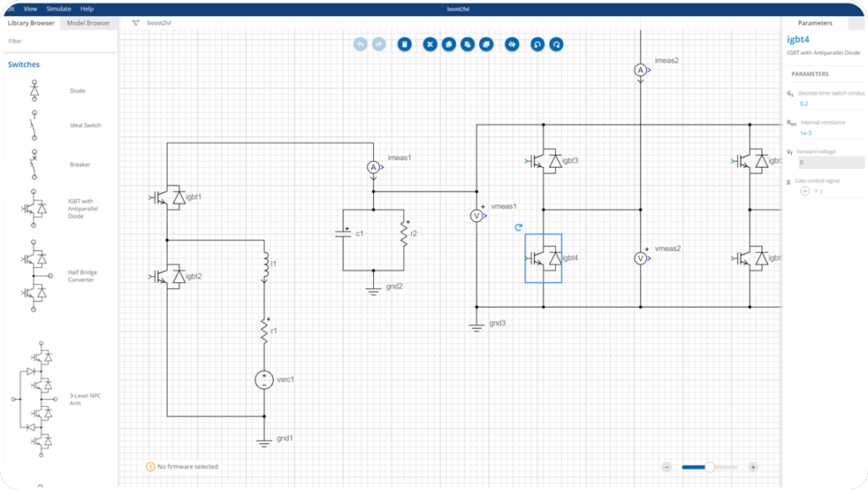Screen dimensions: 868x490
Task: Click the paste button in canvas toolbar
Action: [468, 44]
